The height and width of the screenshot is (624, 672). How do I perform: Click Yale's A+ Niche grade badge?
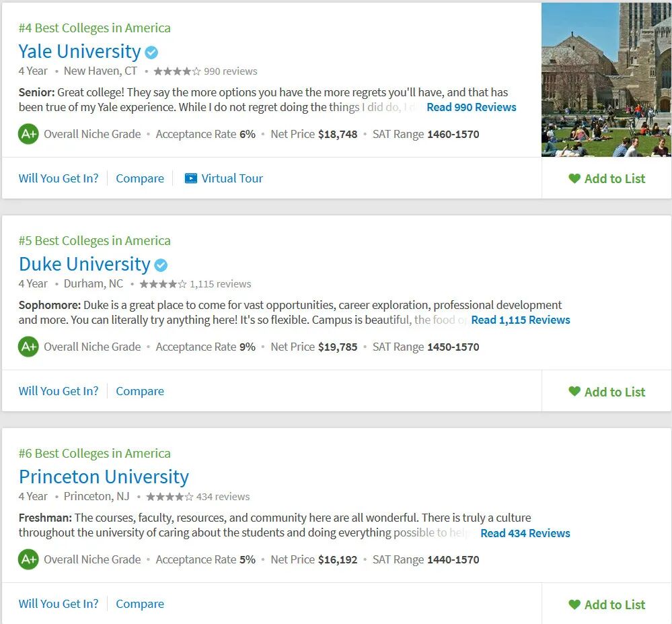coord(28,134)
